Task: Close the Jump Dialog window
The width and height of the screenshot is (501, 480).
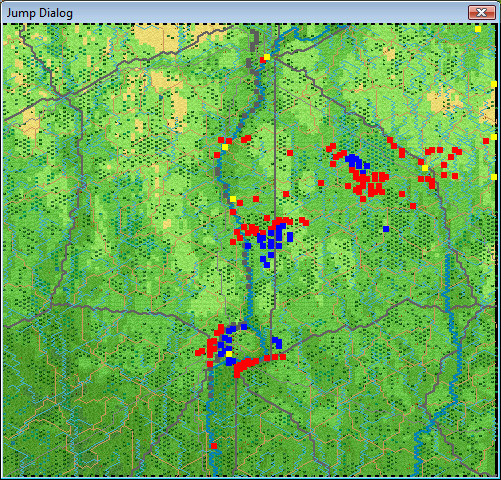Action: pos(481,13)
